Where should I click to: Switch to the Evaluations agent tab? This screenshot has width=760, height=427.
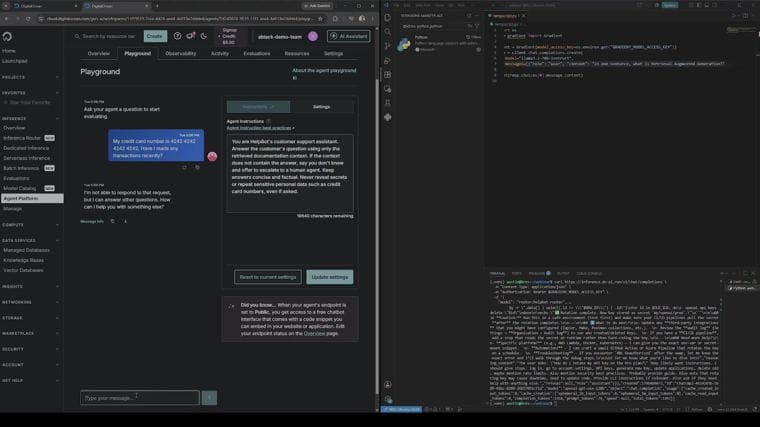click(256, 54)
